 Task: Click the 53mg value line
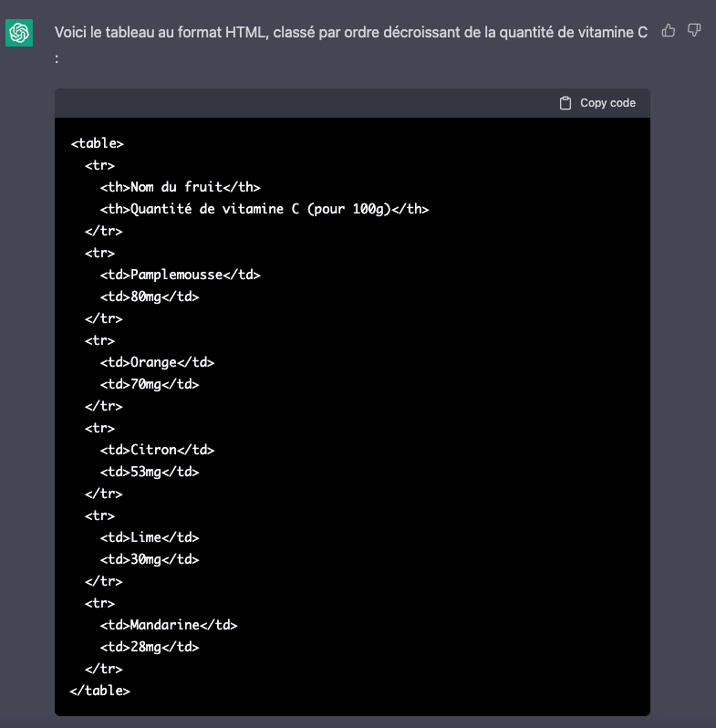(x=150, y=472)
